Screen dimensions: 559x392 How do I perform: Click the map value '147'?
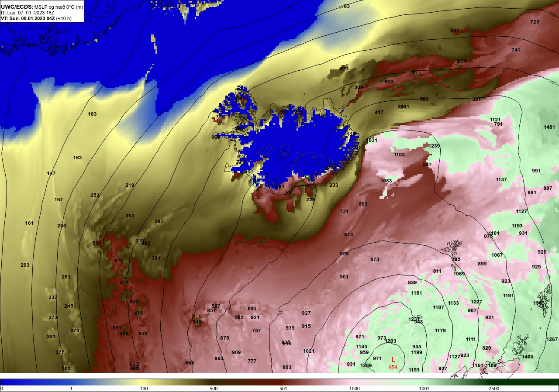click(51, 173)
